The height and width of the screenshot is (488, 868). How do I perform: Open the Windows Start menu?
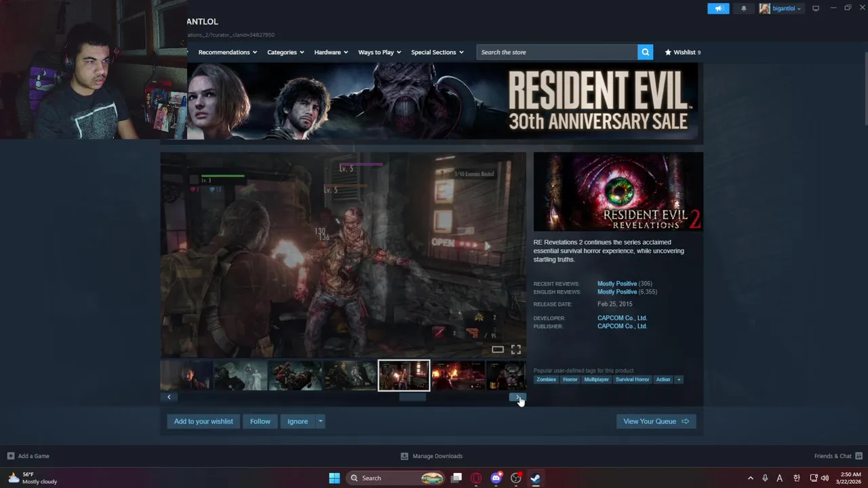coord(334,479)
